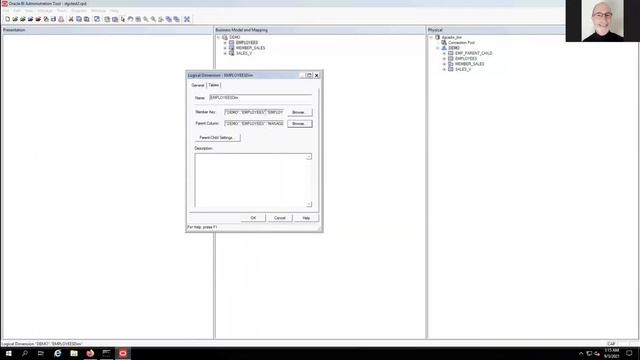640x360 pixels.
Task: Click the Copy toolbar icon
Action: [79, 19]
